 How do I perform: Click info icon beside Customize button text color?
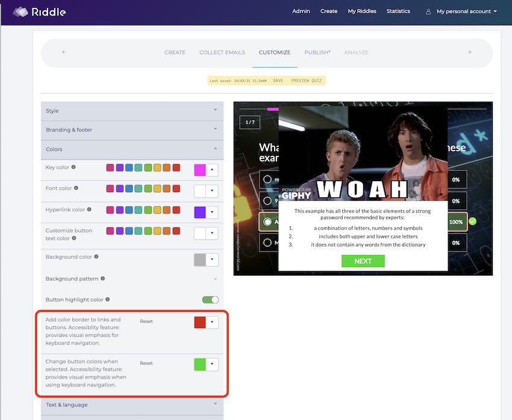coord(74,238)
